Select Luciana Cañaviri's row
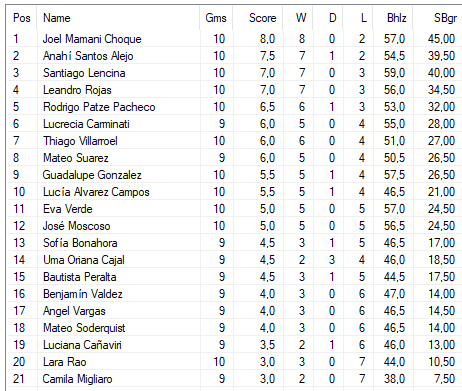 pyautogui.click(x=234, y=345)
